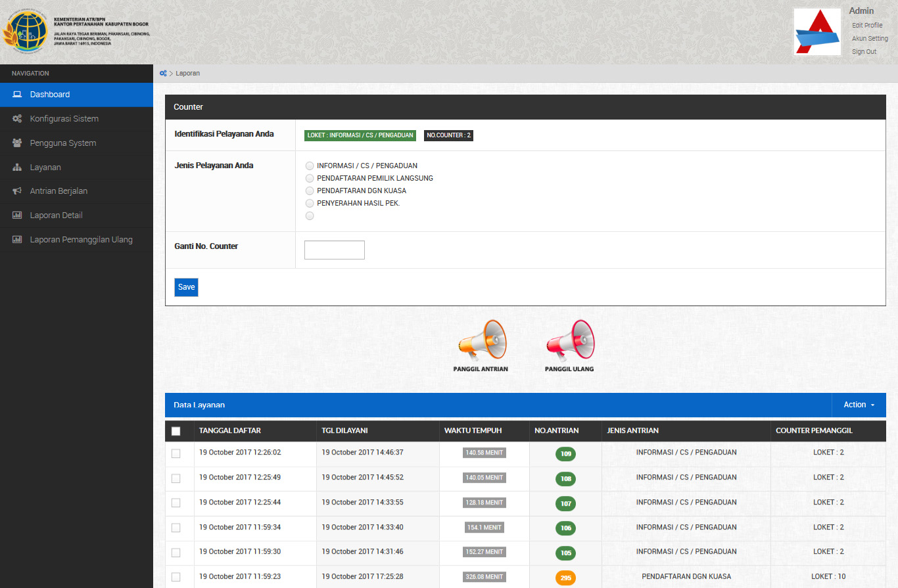Click the Sign Out link

864,52
